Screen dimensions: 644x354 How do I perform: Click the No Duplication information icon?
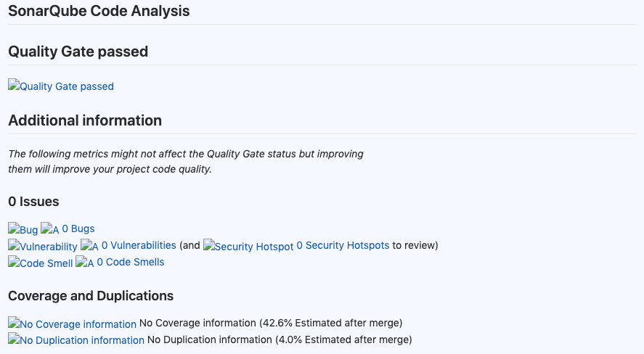(x=76, y=340)
